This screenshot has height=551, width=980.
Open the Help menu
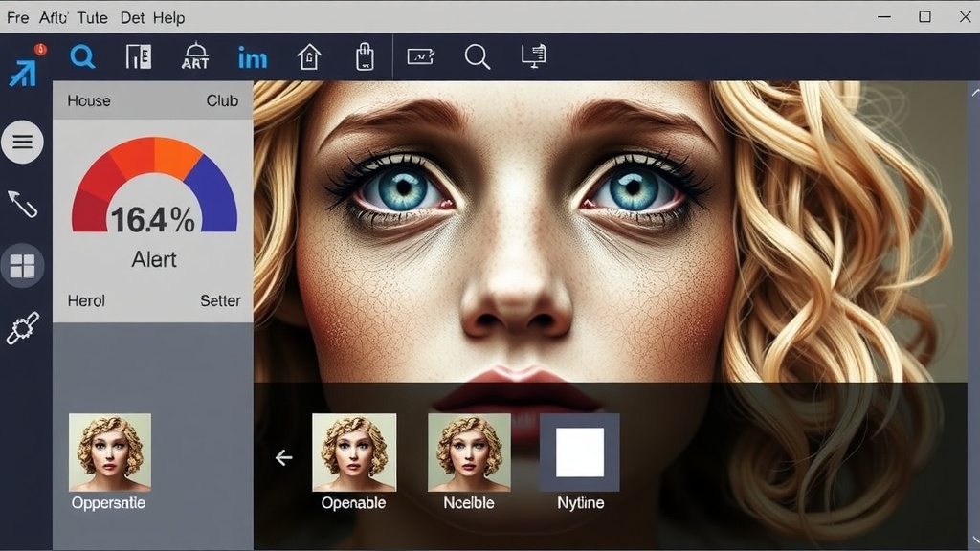168,17
